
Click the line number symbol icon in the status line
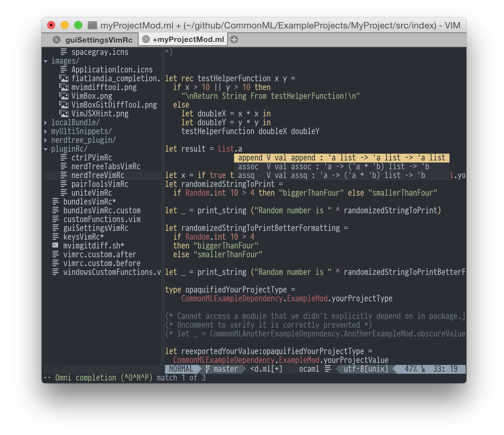[x=423, y=369]
